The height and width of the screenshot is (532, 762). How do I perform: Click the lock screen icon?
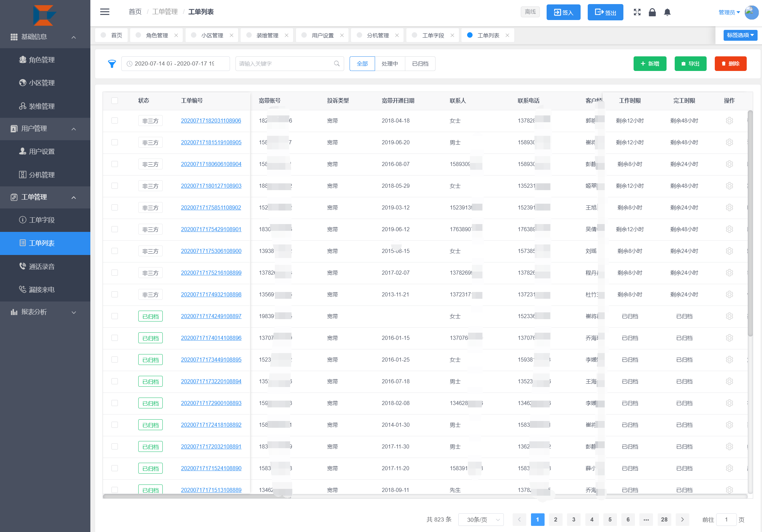pyautogui.click(x=652, y=12)
